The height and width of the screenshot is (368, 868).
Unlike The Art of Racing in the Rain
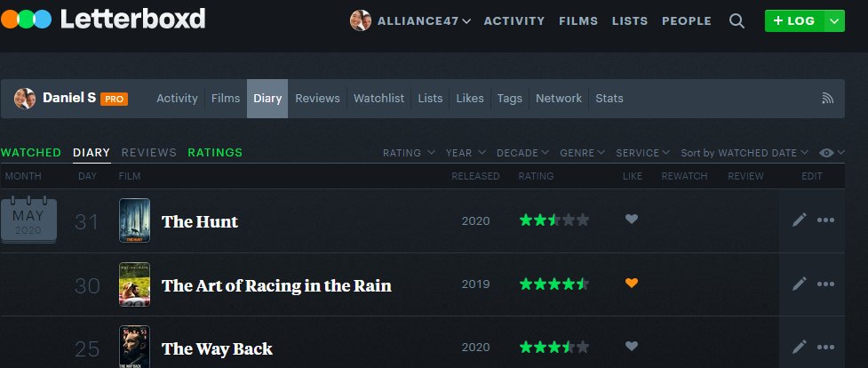(x=632, y=283)
